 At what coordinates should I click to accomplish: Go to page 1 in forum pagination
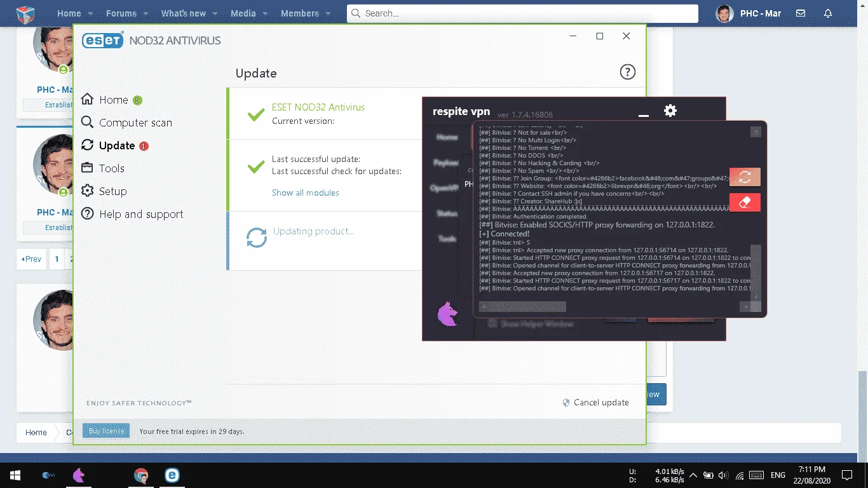coord(57,259)
